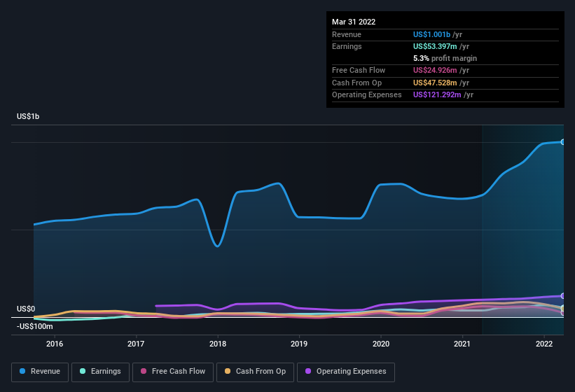Click the Earnings label in tooltip
Viewport: 575px width, 392px height.
[x=347, y=46]
